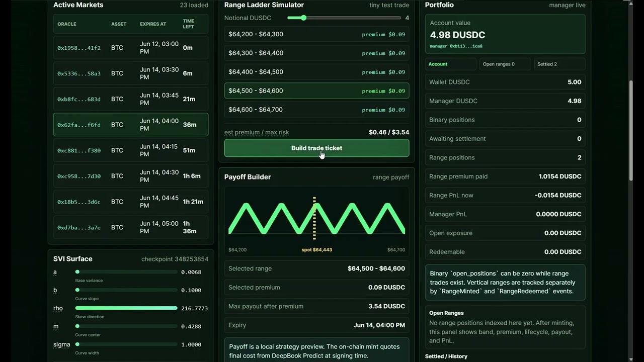Adjust the rho skew direction slider

[126, 308]
